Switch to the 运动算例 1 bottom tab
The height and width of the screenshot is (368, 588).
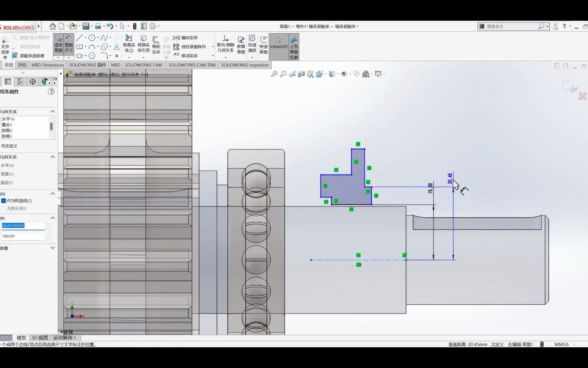(x=64, y=338)
